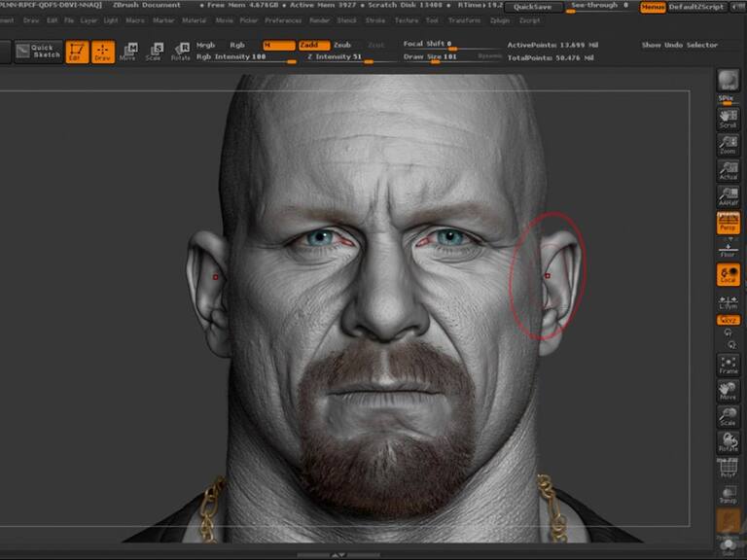Toggle Zadd sculpt mode
Image resolution: width=747 pixels, height=560 pixels.
[311, 45]
